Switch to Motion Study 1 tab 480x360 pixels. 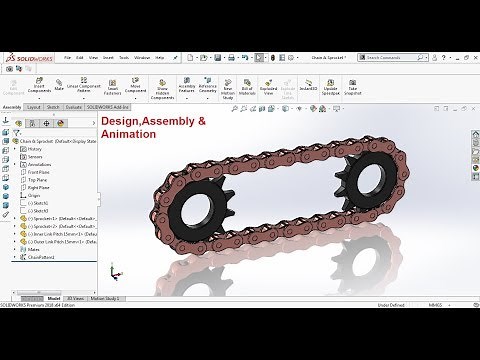coord(105,298)
